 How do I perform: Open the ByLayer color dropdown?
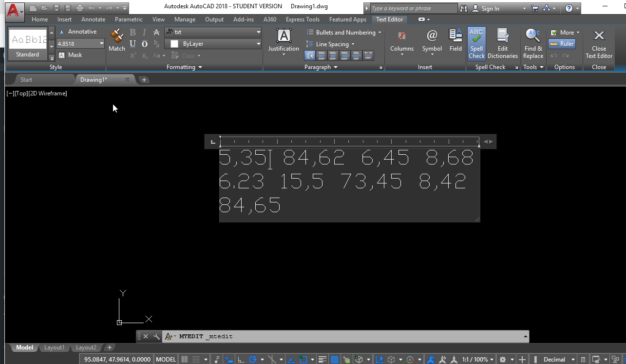click(x=213, y=43)
